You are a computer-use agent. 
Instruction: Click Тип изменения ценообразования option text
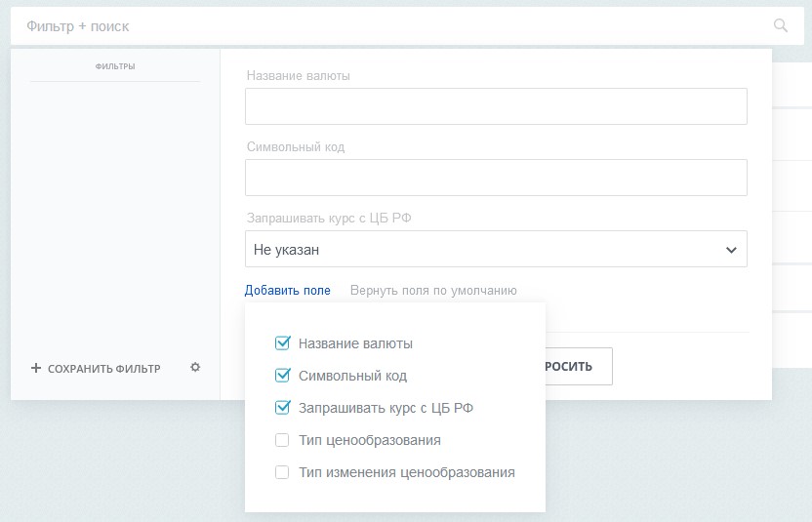pos(407,472)
